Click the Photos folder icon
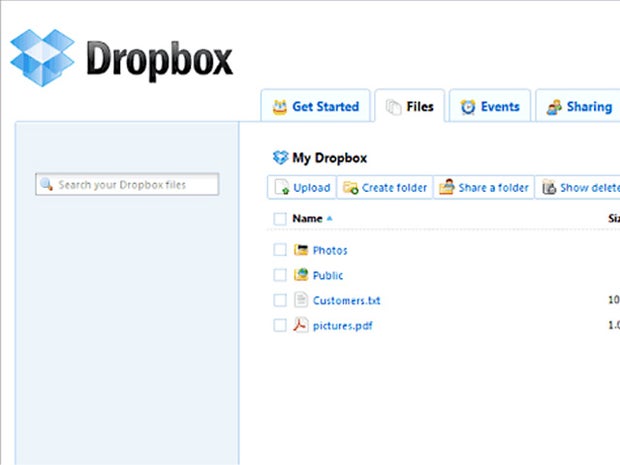The image size is (620, 465). point(300,250)
